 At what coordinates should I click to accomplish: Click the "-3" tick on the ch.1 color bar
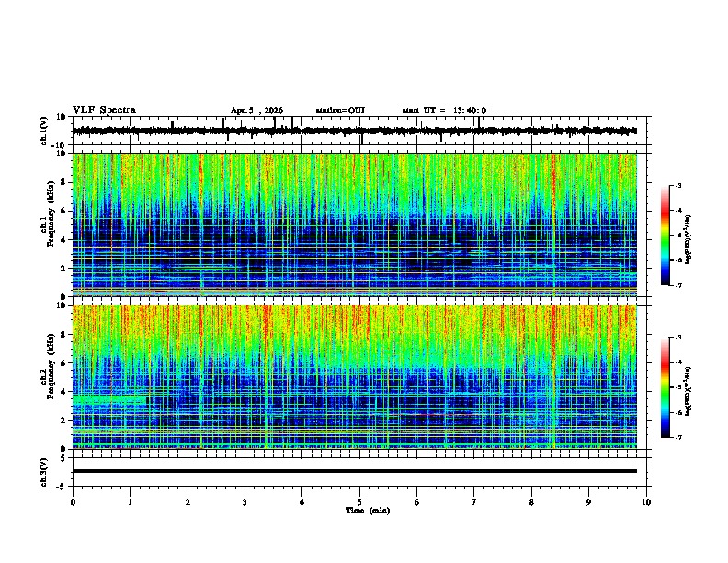[x=677, y=185]
